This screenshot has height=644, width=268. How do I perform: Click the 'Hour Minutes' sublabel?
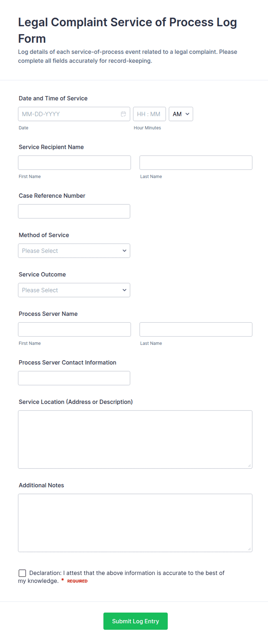147,128
